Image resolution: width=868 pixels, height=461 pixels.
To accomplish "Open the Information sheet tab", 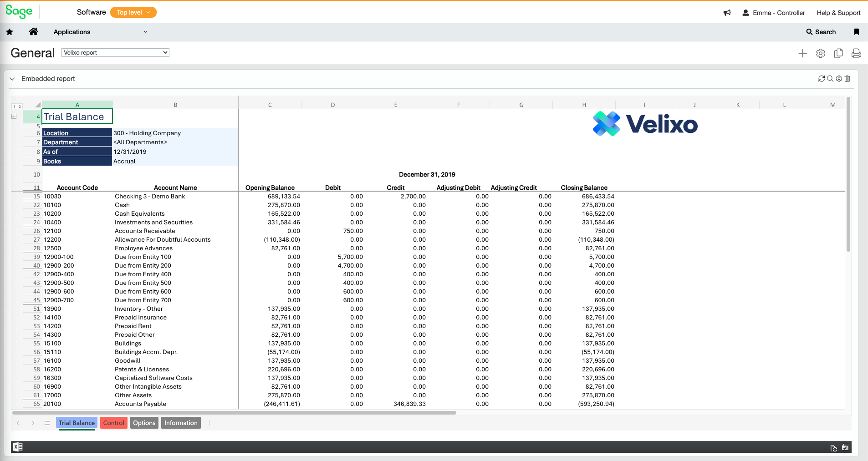I will pyautogui.click(x=181, y=423).
